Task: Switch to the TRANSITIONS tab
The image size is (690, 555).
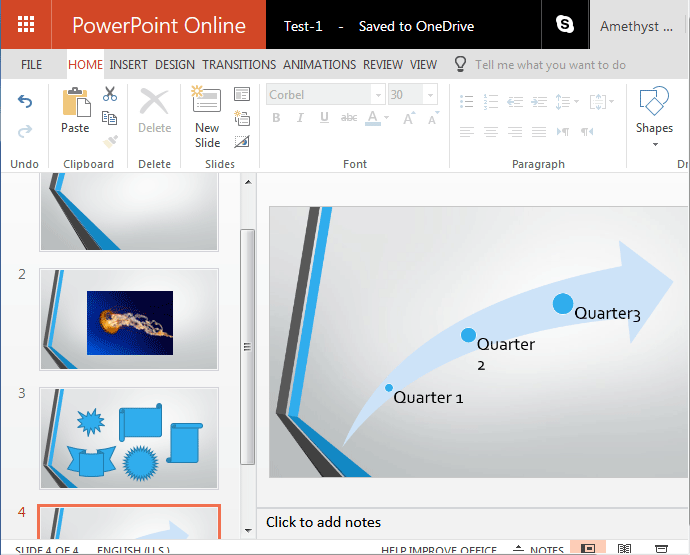Action: point(239,65)
